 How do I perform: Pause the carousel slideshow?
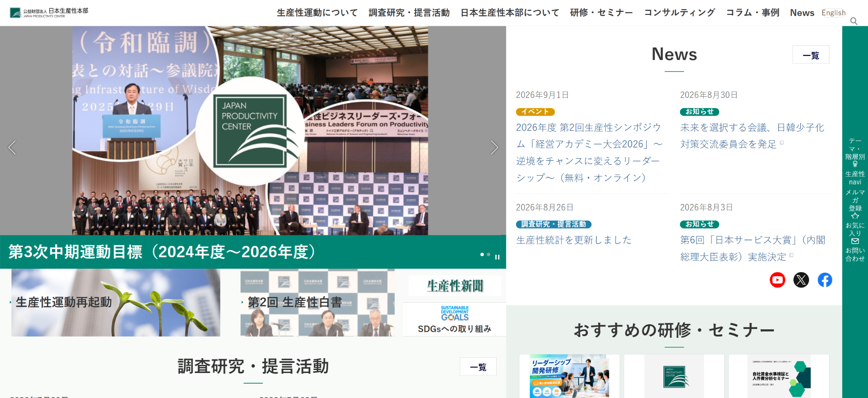(497, 257)
